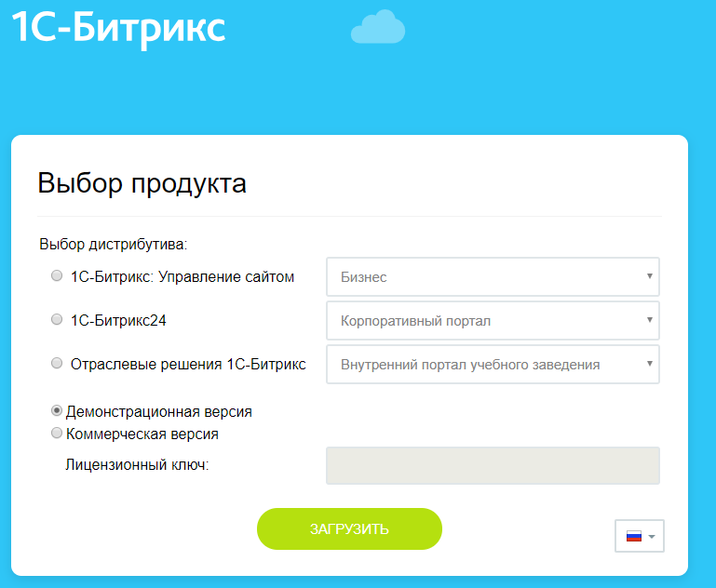Screen dimensions: 716x588
Task: Choose the 1С-Битрикс24 radio option
Action: 57,320
